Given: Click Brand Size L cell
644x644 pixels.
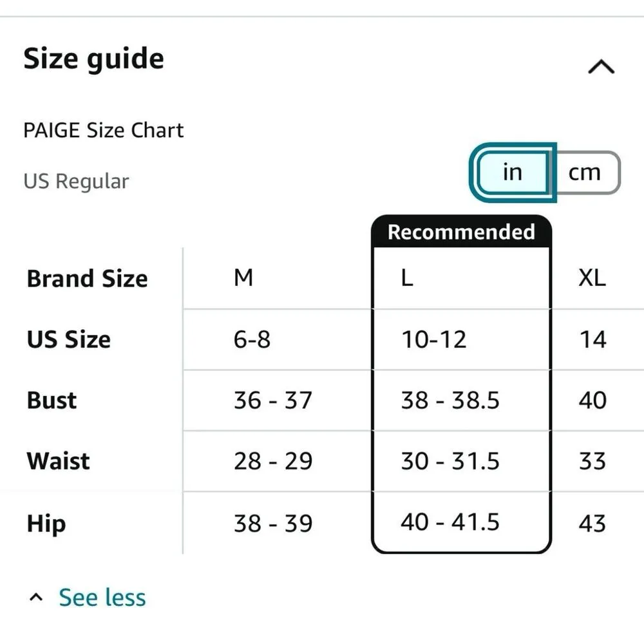Looking at the screenshot, I should [x=407, y=278].
